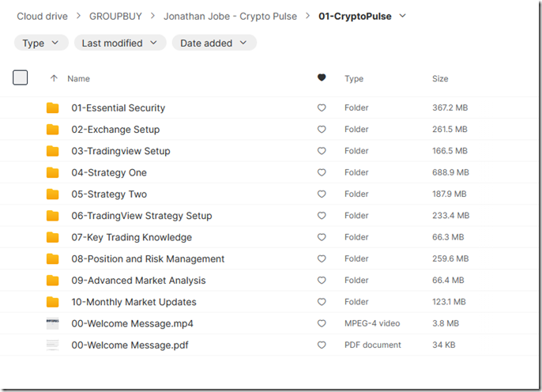Click the 00-Welcome Message.mp4 video thumbnail

pos(52,323)
